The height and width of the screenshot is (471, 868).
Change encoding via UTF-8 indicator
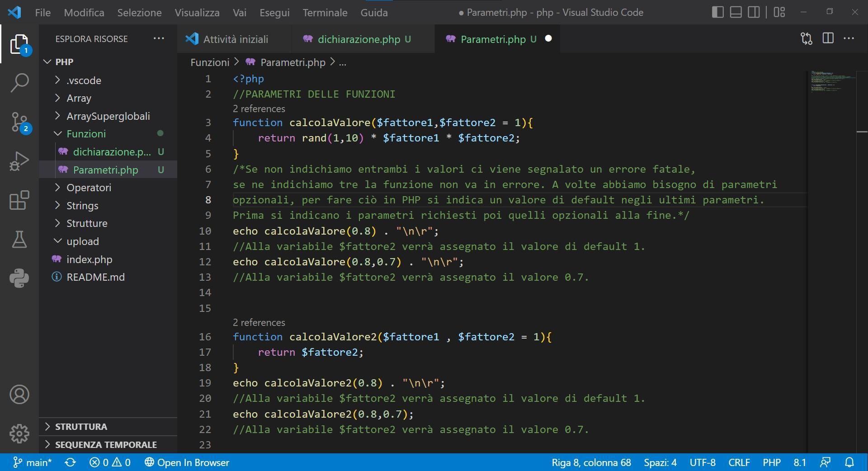click(x=702, y=462)
